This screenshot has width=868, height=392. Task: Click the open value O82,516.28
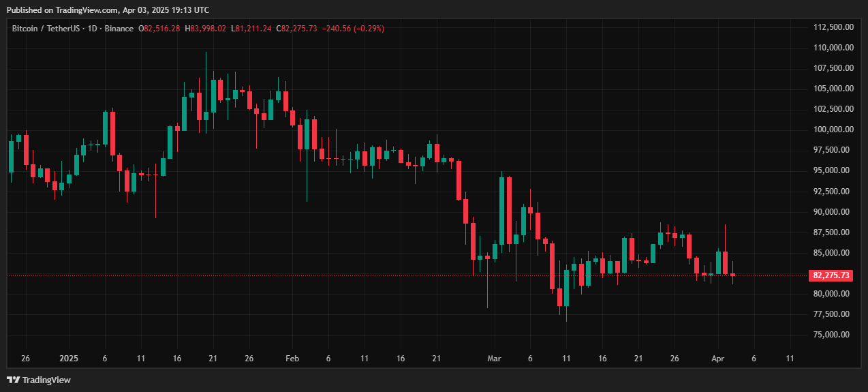tap(159, 29)
